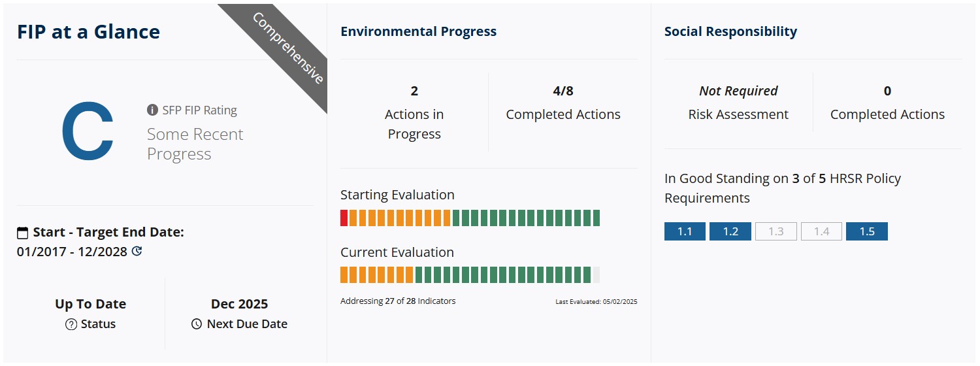Select unfilled policy requirement 1.4
The width and height of the screenshot is (980, 366).
(821, 231)
